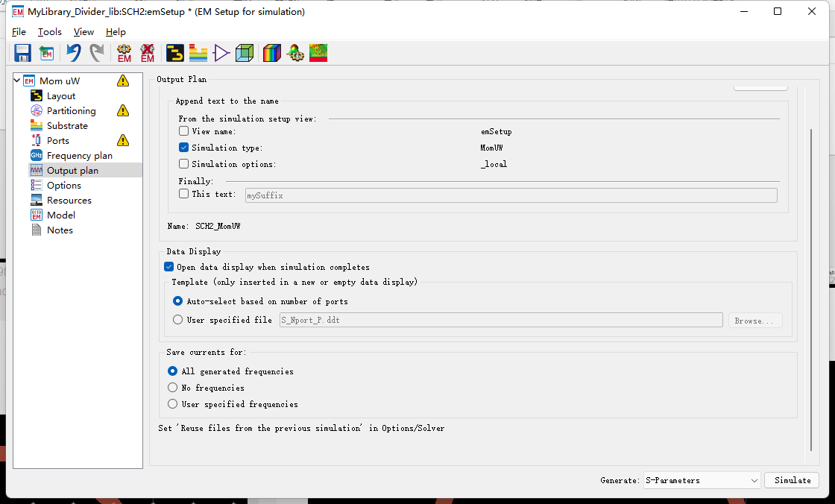Click the Model tree icon

pos(37,215)
